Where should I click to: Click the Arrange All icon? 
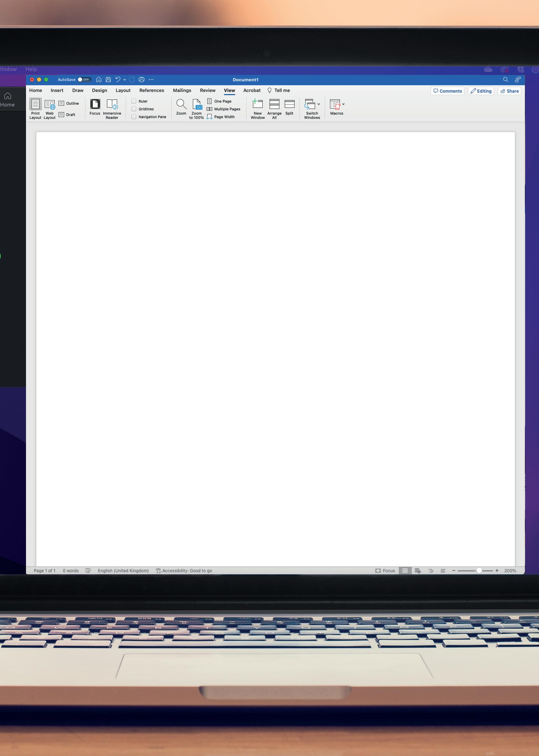point(274,104)
